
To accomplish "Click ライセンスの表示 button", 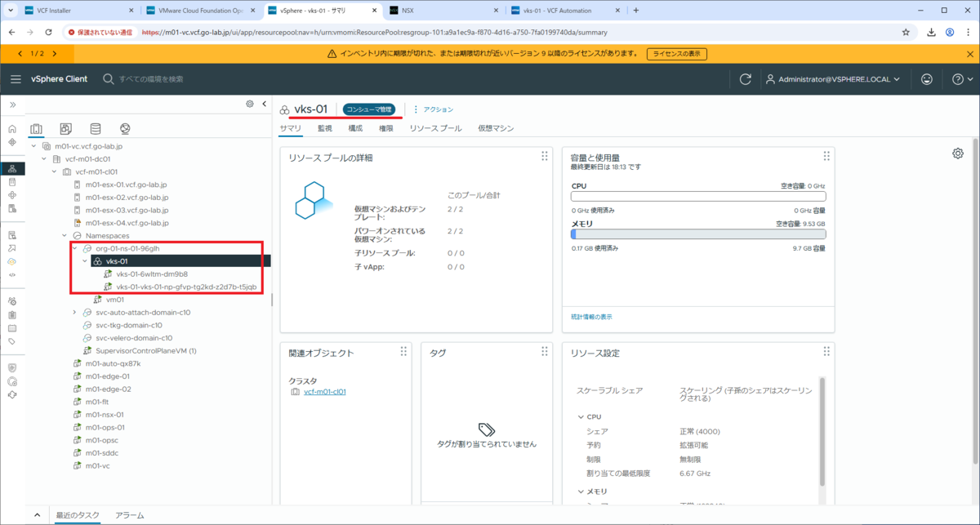I will coord(677,54).
